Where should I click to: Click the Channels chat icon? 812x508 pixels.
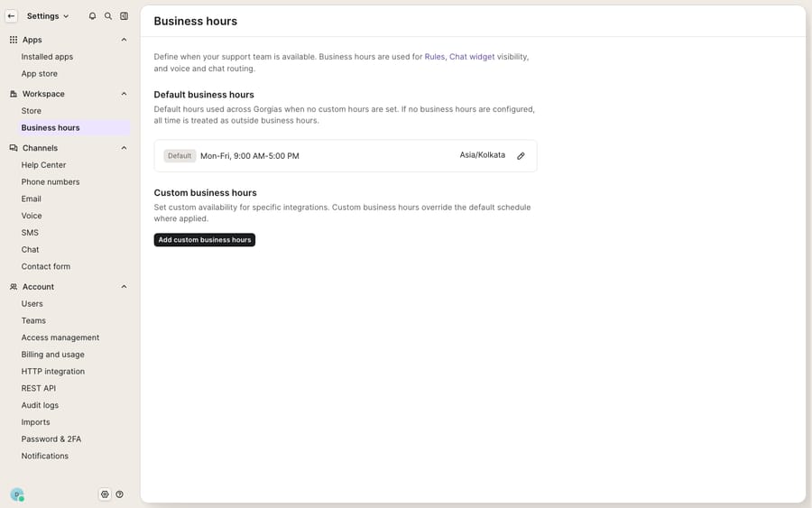pyautogui.click(x=14, y=148)
